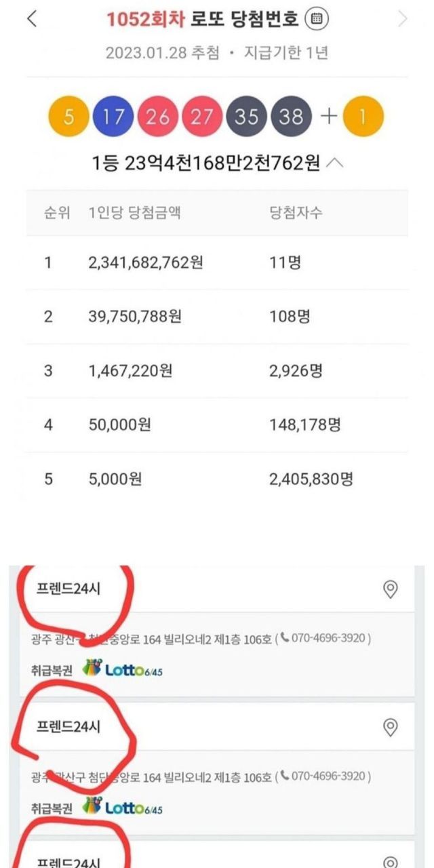The image size is (434, 868).
Task: Tap the map pin of second 프렌드24시 store
Action: coord(390,728)
